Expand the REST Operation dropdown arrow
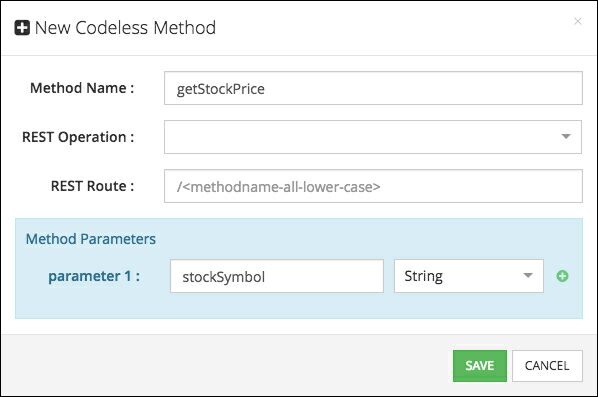The height and width of the screenshot is (397, 598). (566, 137)
